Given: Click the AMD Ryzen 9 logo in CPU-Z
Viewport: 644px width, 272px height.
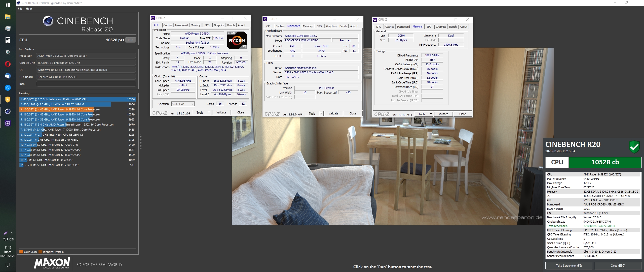Looking at the screenshot, I should click(x=237, y=40).
